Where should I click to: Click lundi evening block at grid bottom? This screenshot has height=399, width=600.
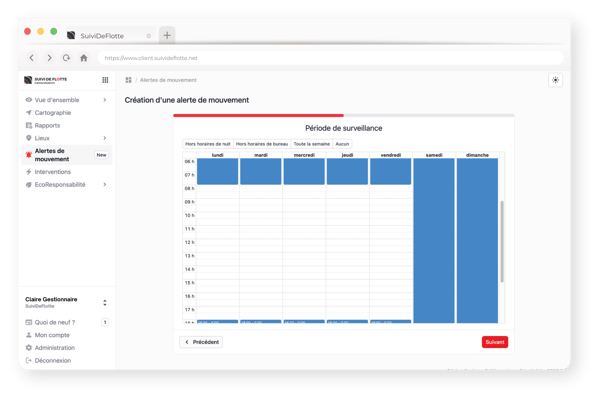coord(217,321)
